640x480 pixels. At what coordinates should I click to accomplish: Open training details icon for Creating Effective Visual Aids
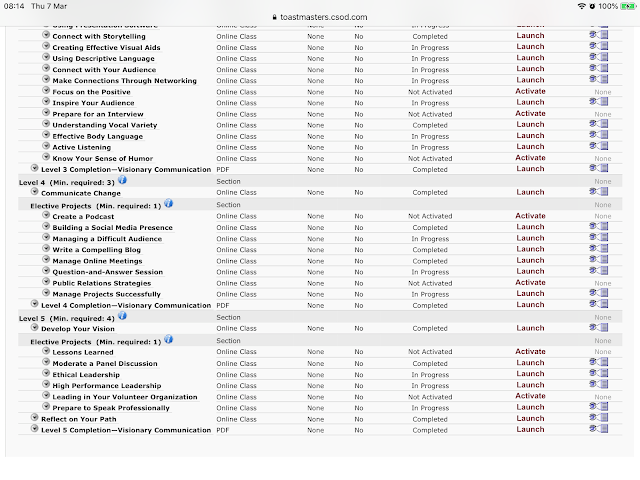pyautogui.click(x=599, y=46)
